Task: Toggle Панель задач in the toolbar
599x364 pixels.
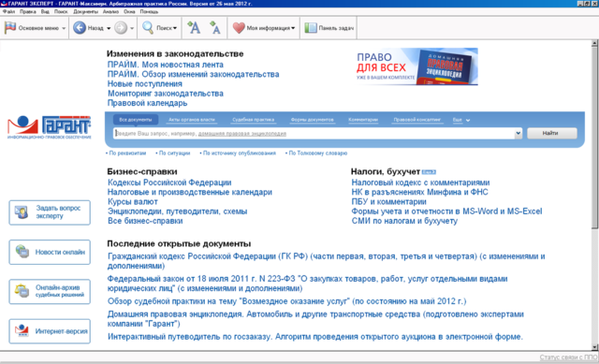Action: [329, 28]
